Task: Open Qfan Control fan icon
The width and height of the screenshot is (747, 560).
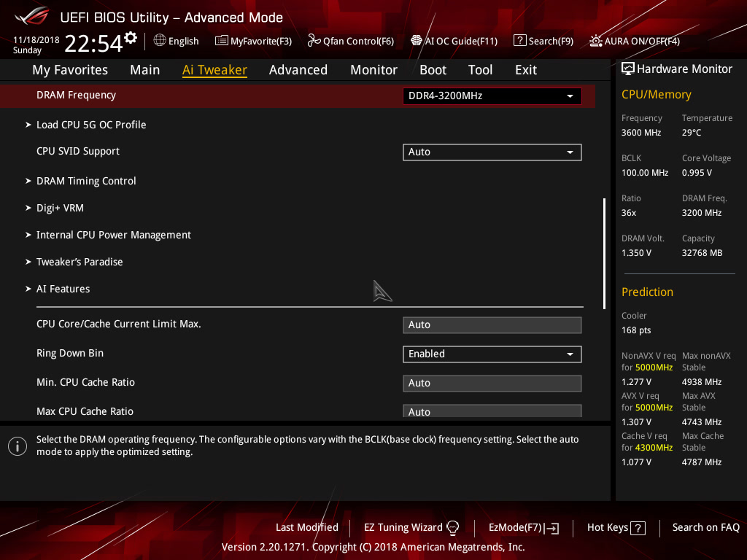Action: (314, 41)
